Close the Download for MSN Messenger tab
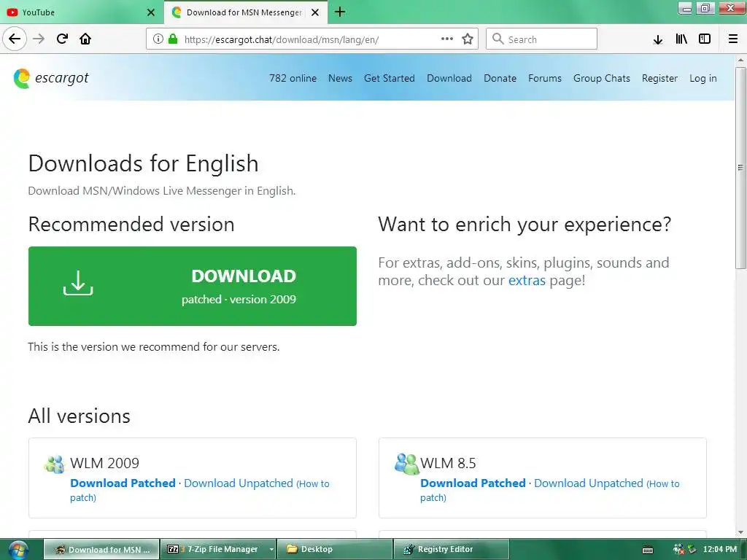747x560 pixels. [315, 12]
